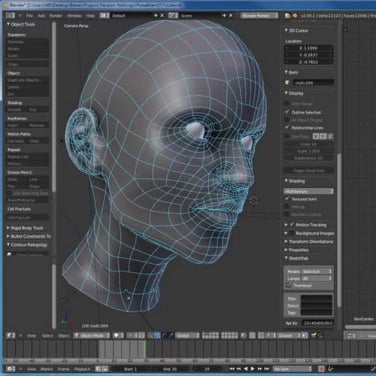Browse screen layouts icon beside Default field
The width and height of the screenshot is (376, 376).
[x=104, y=15]
